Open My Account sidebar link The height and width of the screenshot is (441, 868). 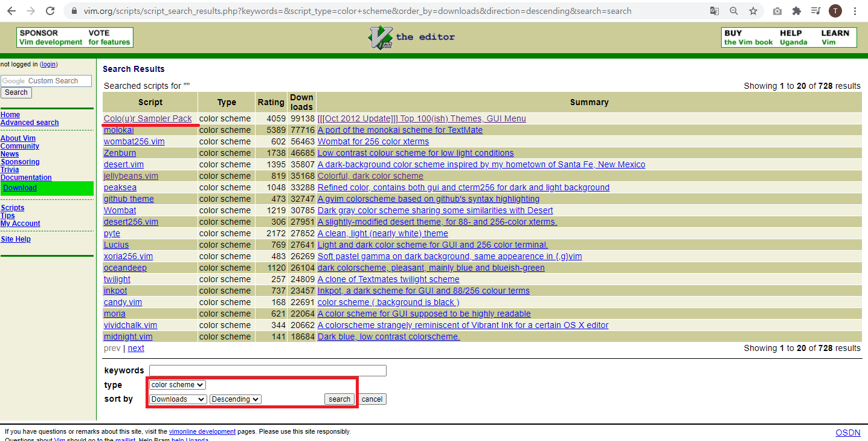(x=21, y=224)
